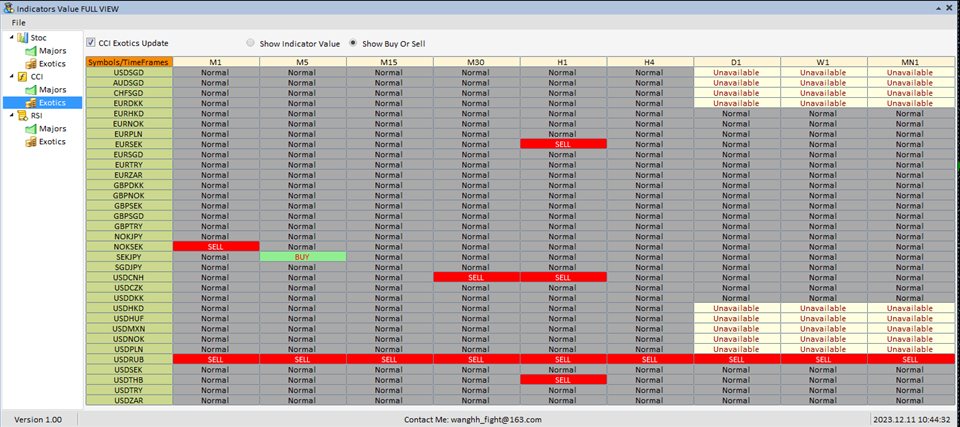Click the Majors icon under CCI
Image resolution: width=960 pixels, height=427 pixels.
[31, 89]
